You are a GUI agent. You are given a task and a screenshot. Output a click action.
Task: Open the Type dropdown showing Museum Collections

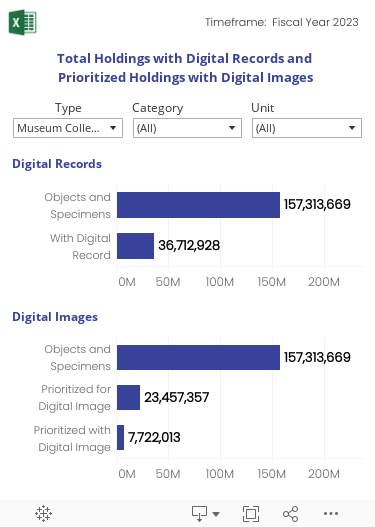68,128
